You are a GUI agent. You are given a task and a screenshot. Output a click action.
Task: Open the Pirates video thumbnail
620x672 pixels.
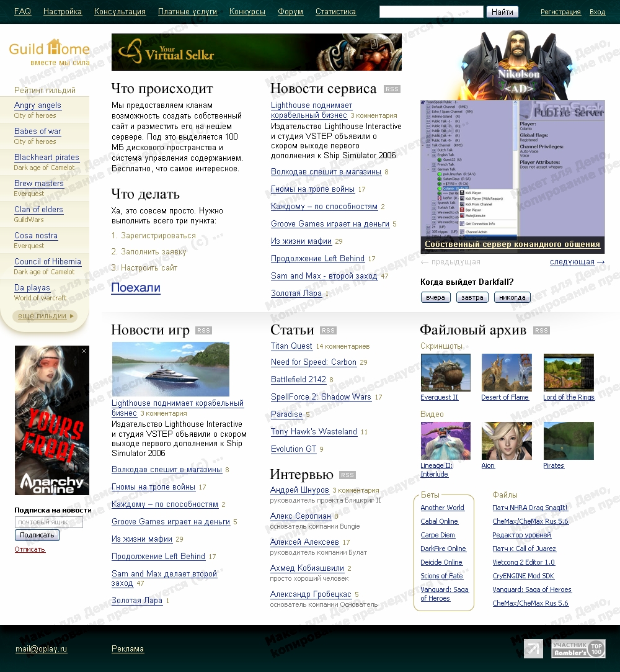[x=569, y=441]
